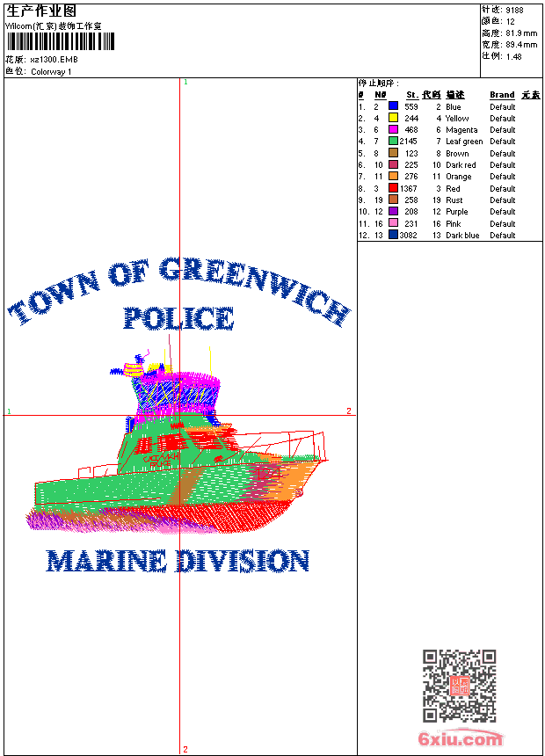The width and height of the screenshot is (545, 756).
Task: Click the barcode under the Wilcom title
Action: [x=61, y=41]
